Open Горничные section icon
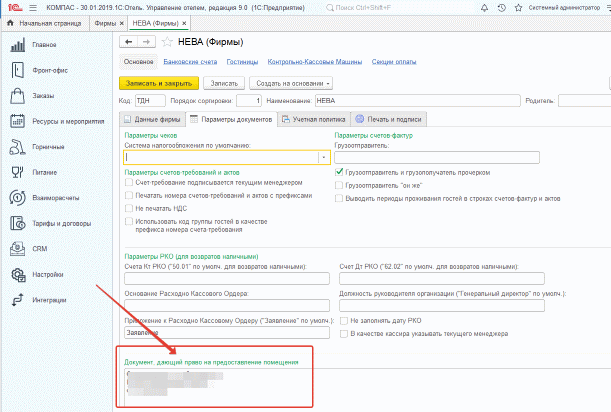 click(x=18, y=147)
